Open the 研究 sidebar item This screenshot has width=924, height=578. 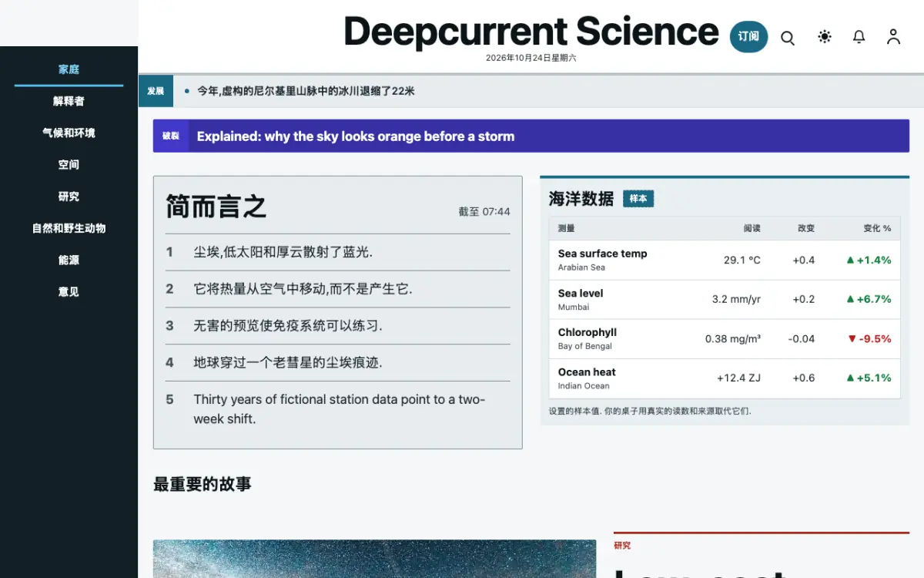pyautogui.click(x=69, y=197)
